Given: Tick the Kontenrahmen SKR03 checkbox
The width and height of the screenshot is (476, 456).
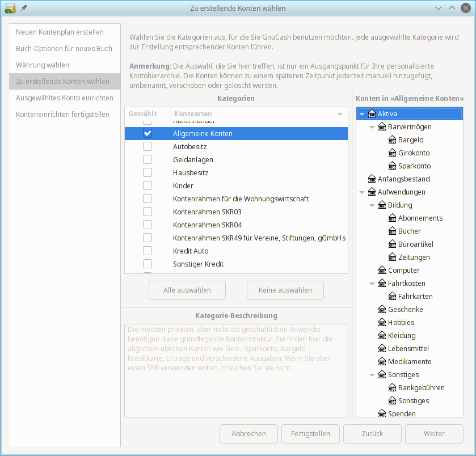Looking at the screenshot, I should point(148,212).
